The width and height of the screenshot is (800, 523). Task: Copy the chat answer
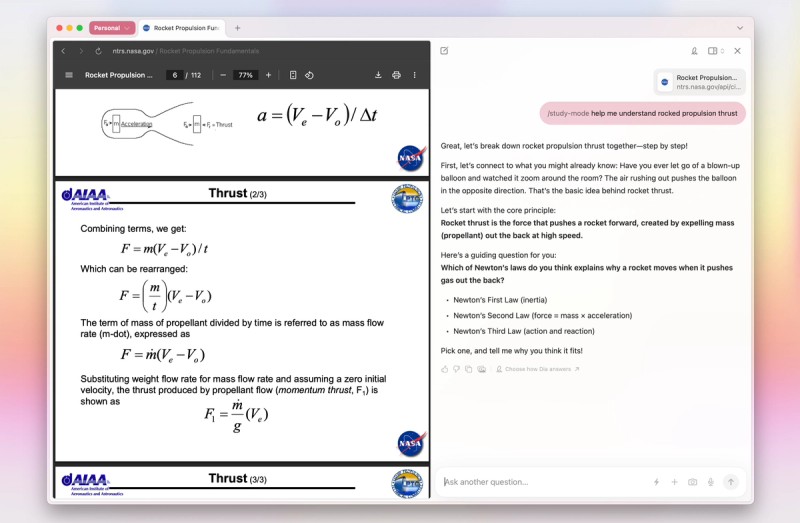468,369
